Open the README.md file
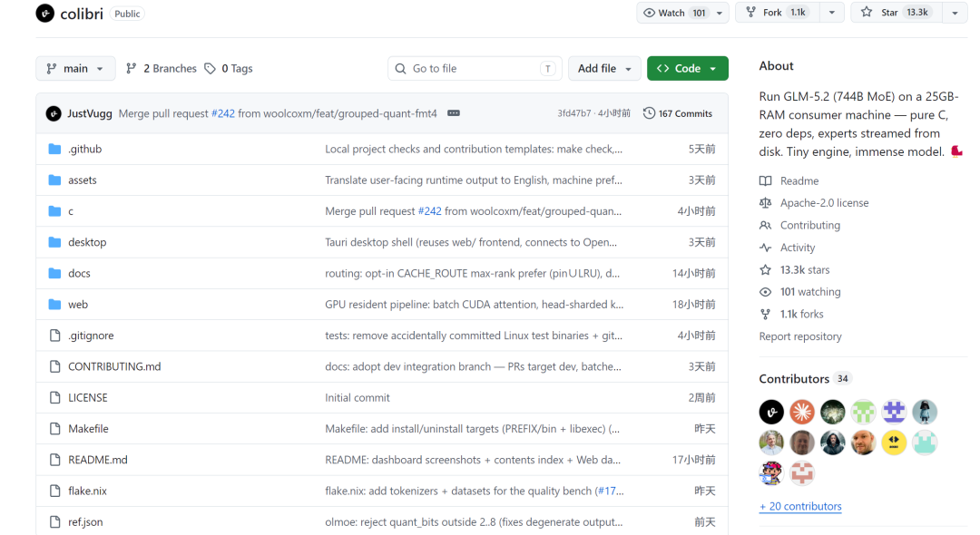980x535 pixels. [x=97, y=460]
